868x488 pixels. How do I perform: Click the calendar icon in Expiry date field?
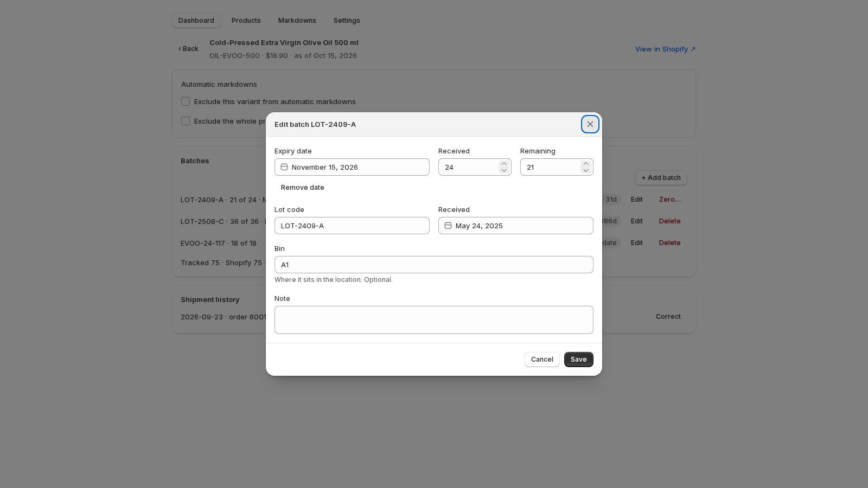tap(284, 167)
